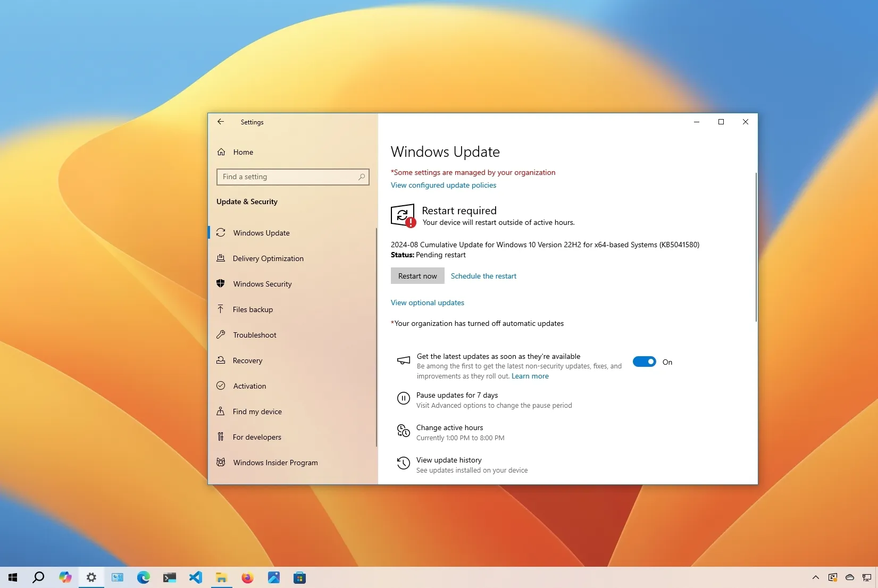This screenshot has height=588, width=878.
Task: Click the active hours clock icon
Action: [x=404, y=431]
